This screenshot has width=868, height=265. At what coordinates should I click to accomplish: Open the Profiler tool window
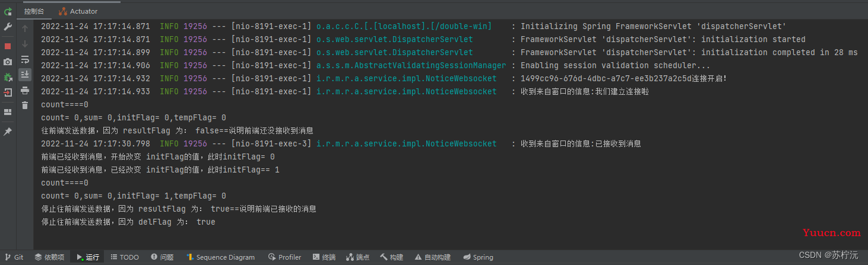pos(285,257)
